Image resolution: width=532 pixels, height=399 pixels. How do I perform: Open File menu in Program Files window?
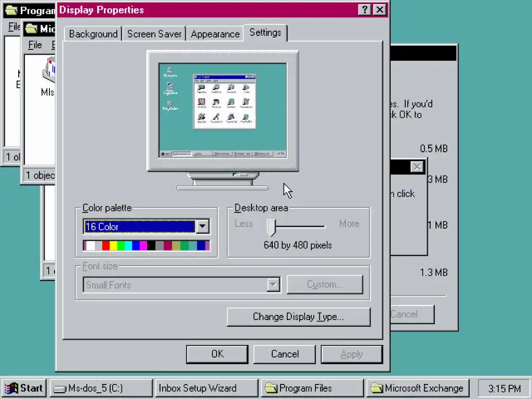pos(14,26)
